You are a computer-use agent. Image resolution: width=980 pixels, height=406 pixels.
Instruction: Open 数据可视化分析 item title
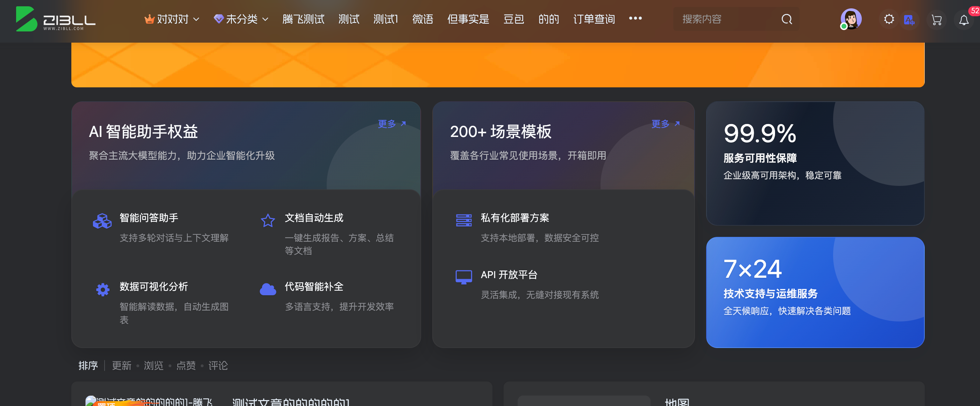(x=154, y=287)
